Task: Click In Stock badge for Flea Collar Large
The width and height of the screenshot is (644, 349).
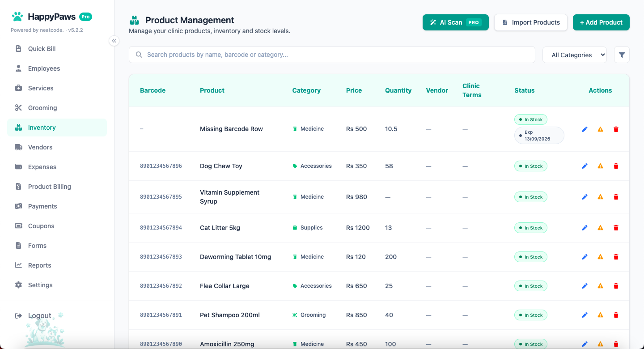Action: click(x=531, y=286)
